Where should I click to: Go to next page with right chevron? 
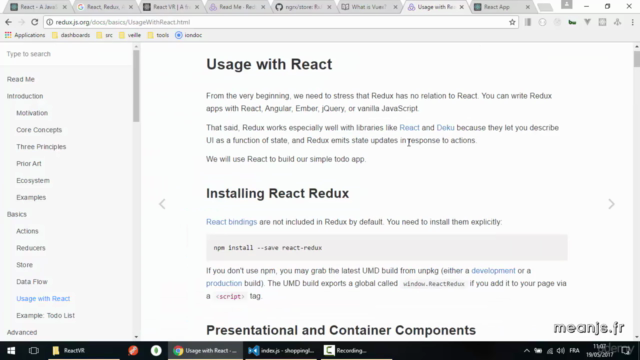pos(611,204)
